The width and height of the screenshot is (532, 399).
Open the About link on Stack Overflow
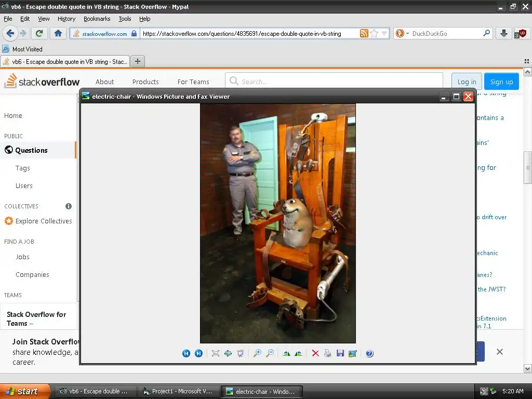point(104,82)
